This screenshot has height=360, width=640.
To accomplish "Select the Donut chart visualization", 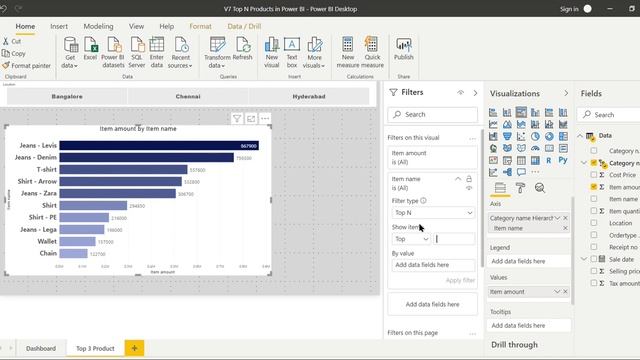I will (x=549, y=136).
